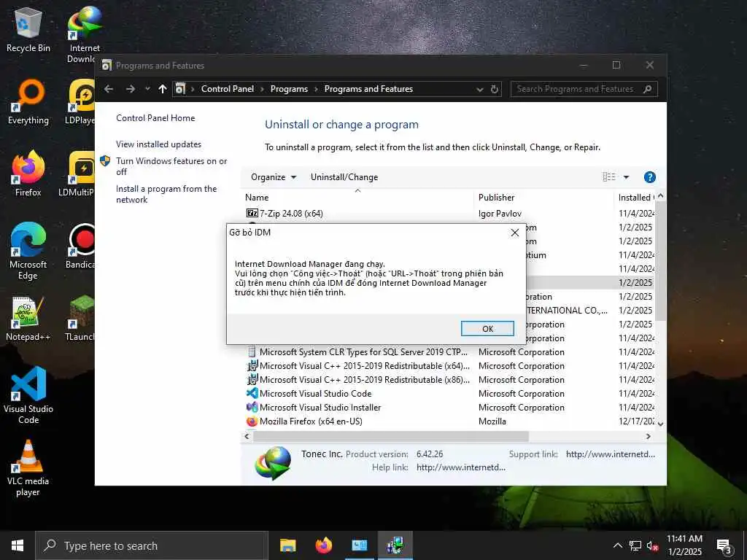Launch Everything search desktop icon
This screenshot has height=560, width=747.
click(x=28, y=102)
